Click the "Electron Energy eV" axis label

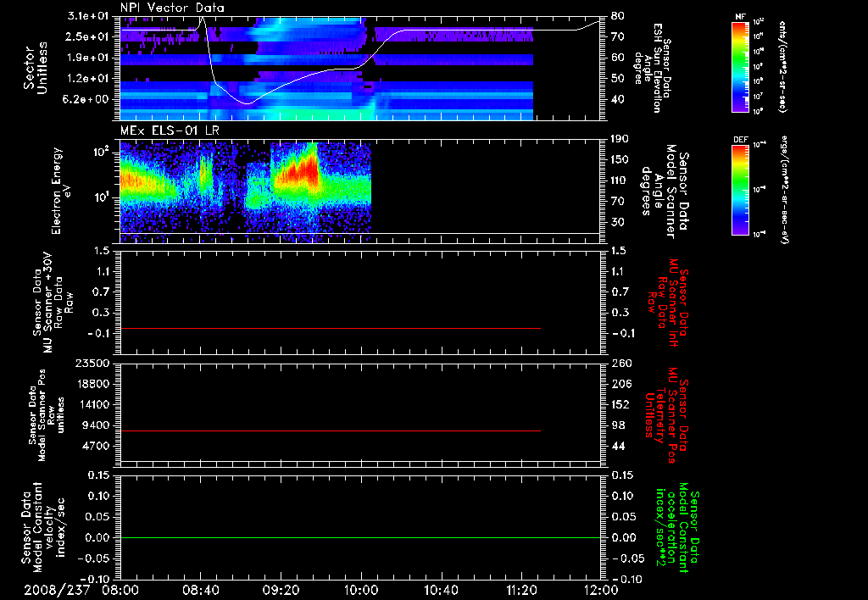pos(62,191)
